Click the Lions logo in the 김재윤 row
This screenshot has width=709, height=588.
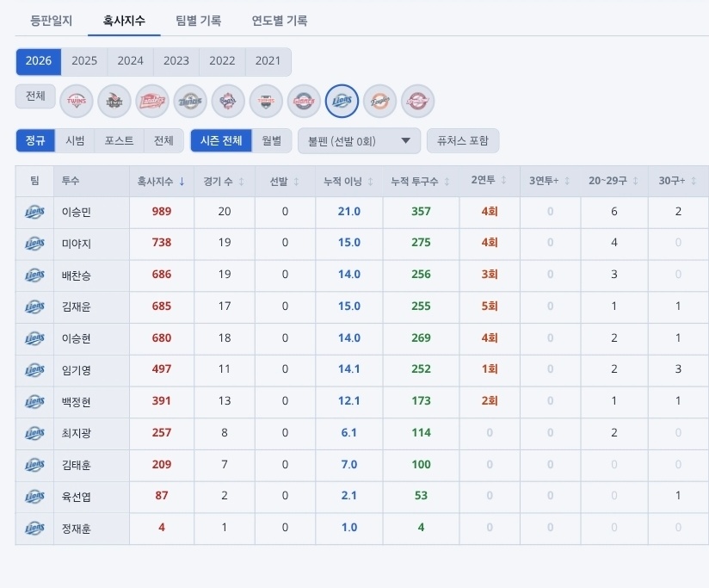(x=34, y=306)
